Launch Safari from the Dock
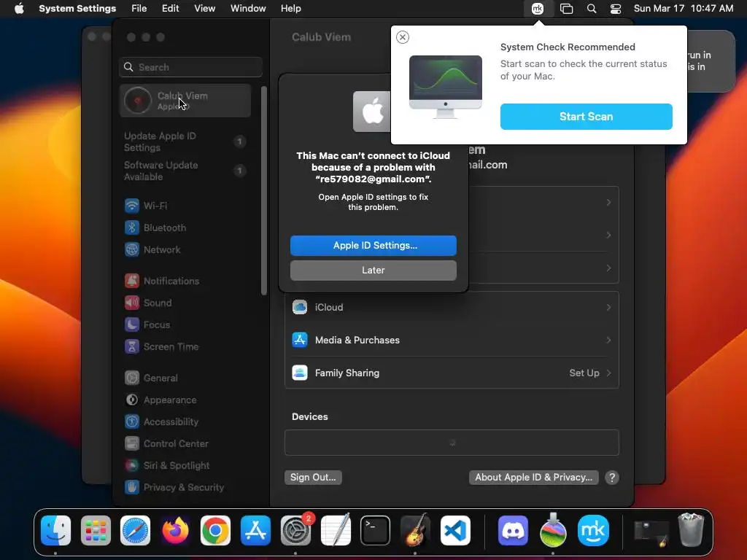The width and height of the screenshot is (747, 560). pyautogui.click(x=135, y=530)
